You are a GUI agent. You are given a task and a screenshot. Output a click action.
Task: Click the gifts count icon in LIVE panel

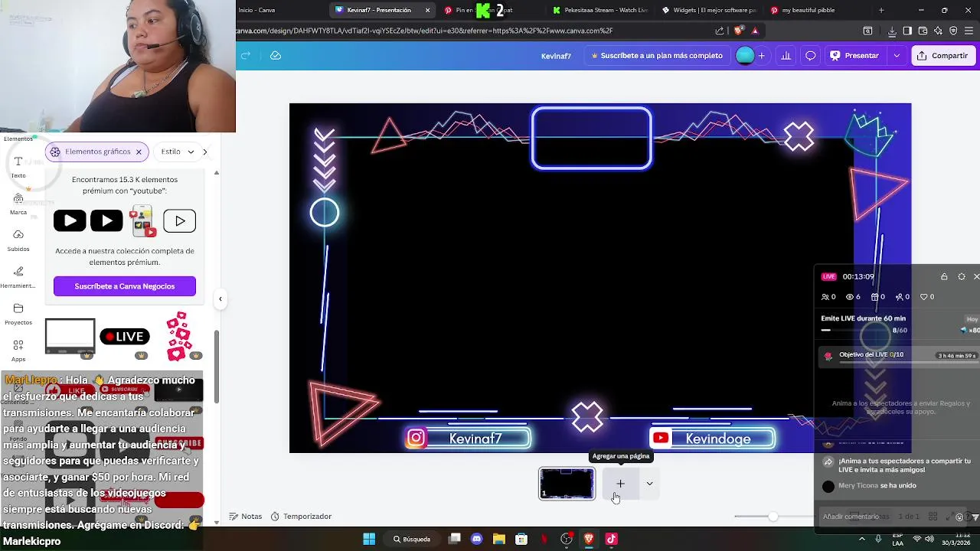coord(878,297)
